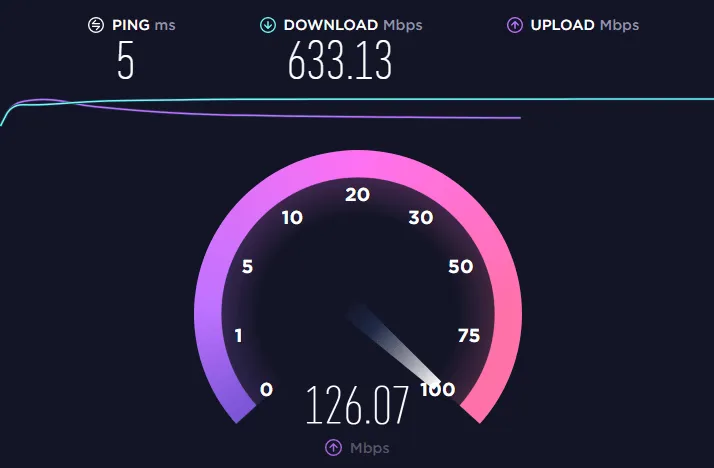Click the 20 mark atop the gauge
The image size is (714, 468).
pyautogui.click(x=357, y=195)
